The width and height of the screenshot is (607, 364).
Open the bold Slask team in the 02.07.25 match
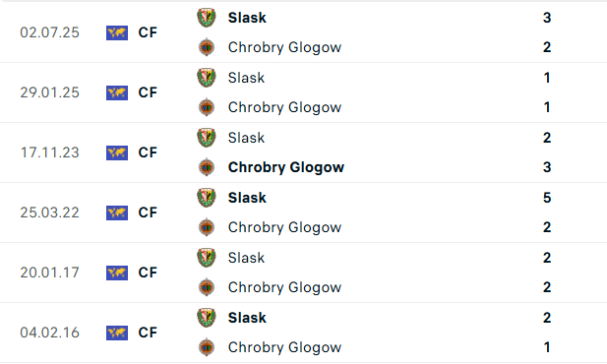(x=247, y=18)
